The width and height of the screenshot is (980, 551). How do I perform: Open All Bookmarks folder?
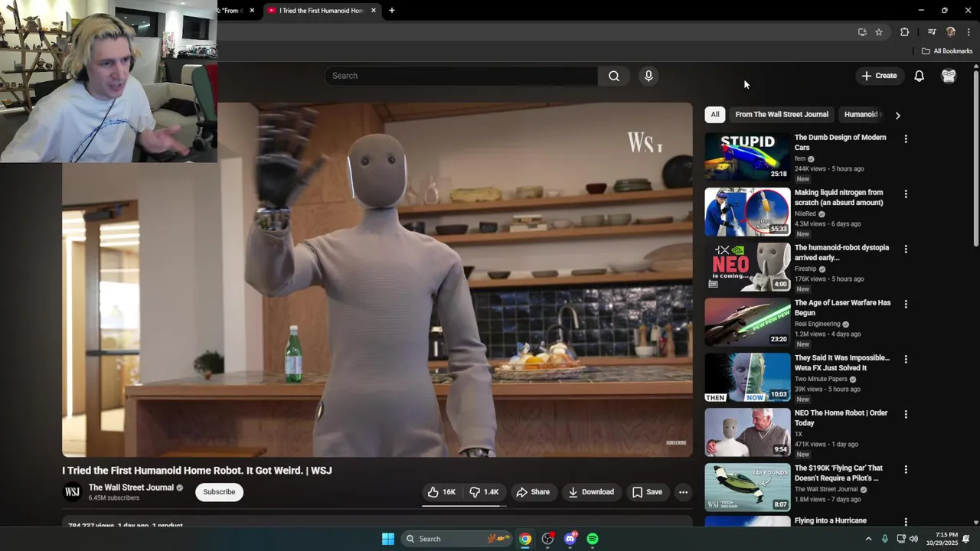[947, 51]
